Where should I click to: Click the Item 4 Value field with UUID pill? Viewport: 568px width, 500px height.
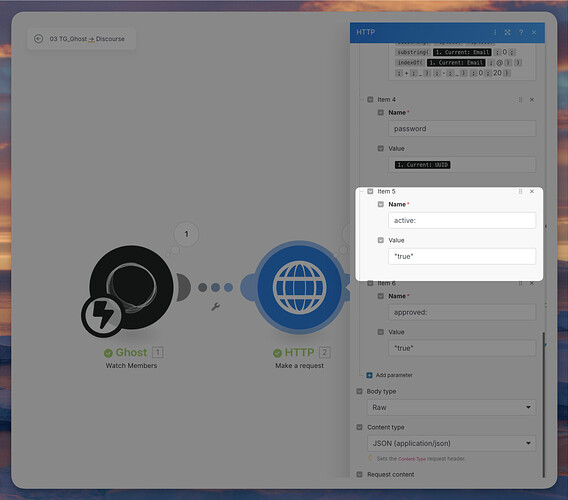point(462,165)
